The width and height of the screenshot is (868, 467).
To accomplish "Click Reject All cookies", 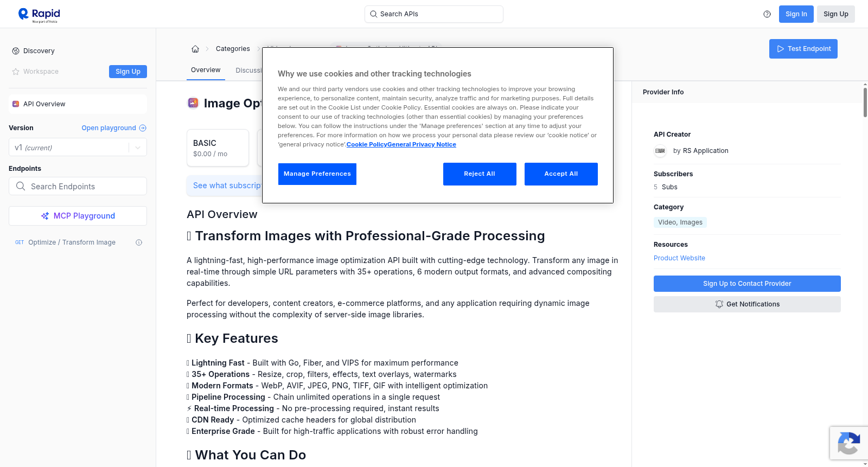I will [480, 174].
